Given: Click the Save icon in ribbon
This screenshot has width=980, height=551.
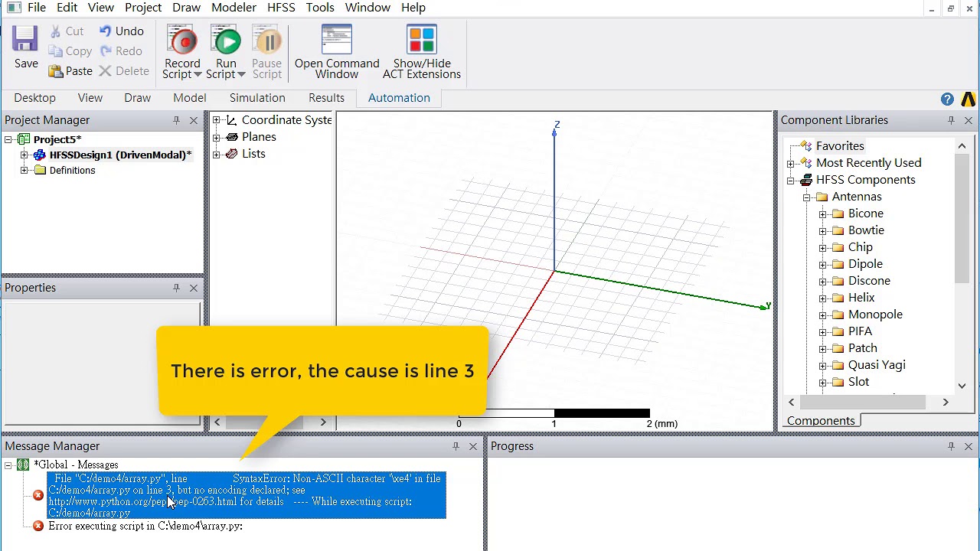Looking at the screenshot, I should tap(25, 39).
